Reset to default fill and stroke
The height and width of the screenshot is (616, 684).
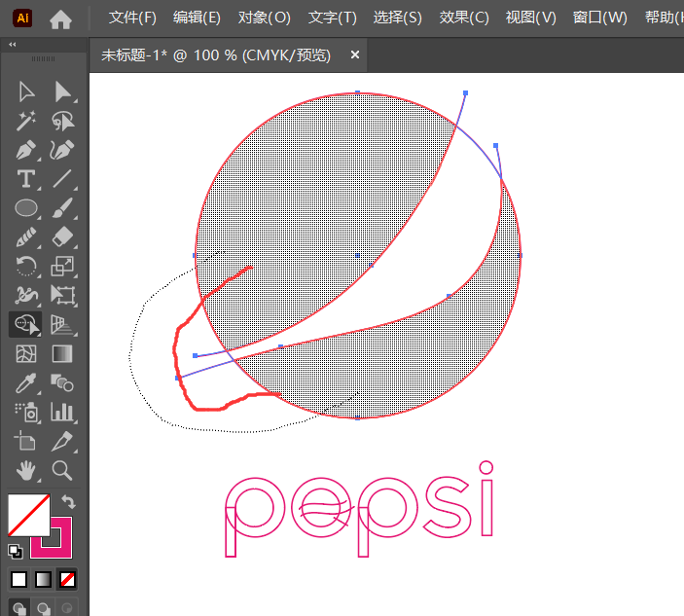(16, 551)
